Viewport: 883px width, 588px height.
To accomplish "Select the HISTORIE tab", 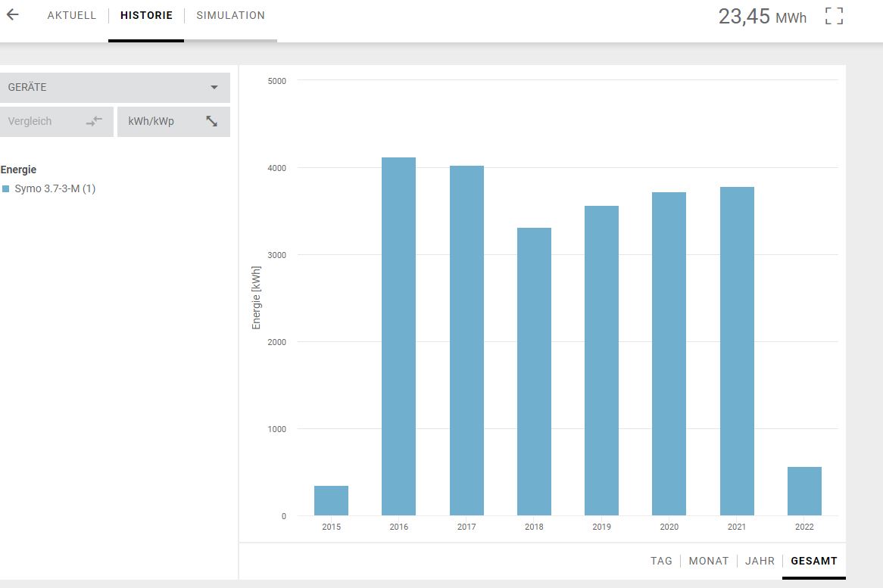I will [146, 16].
